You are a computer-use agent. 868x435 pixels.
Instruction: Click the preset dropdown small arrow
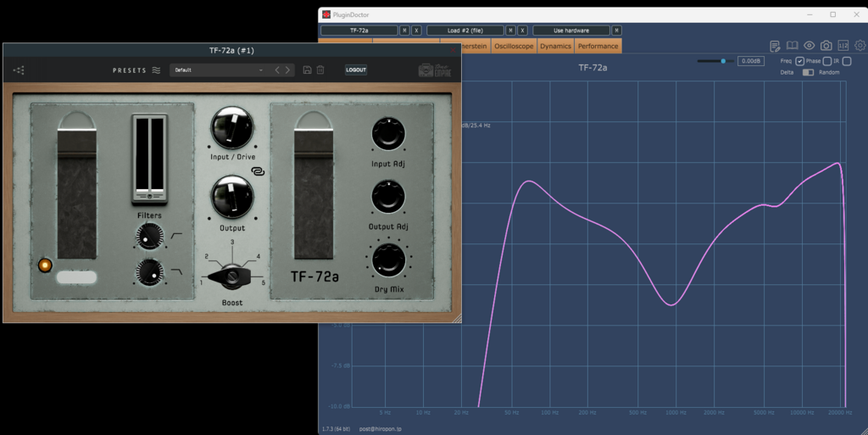(261, 70)
